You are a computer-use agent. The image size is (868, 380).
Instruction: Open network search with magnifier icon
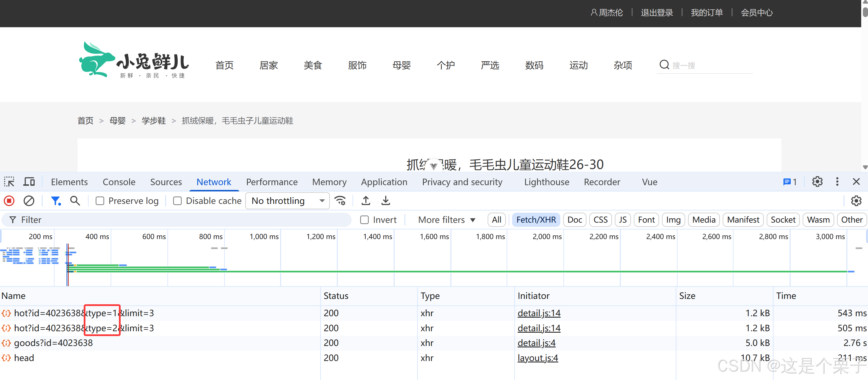75,201
